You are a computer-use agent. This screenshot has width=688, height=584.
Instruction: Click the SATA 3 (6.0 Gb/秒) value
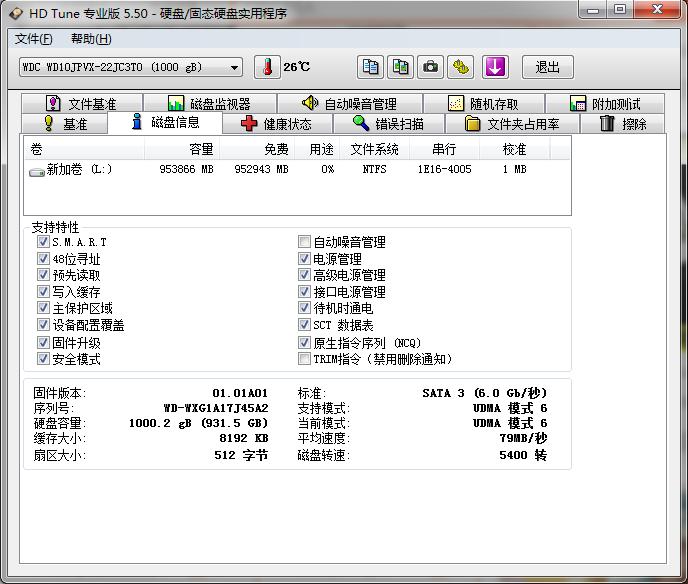click(x=485, y=393)
